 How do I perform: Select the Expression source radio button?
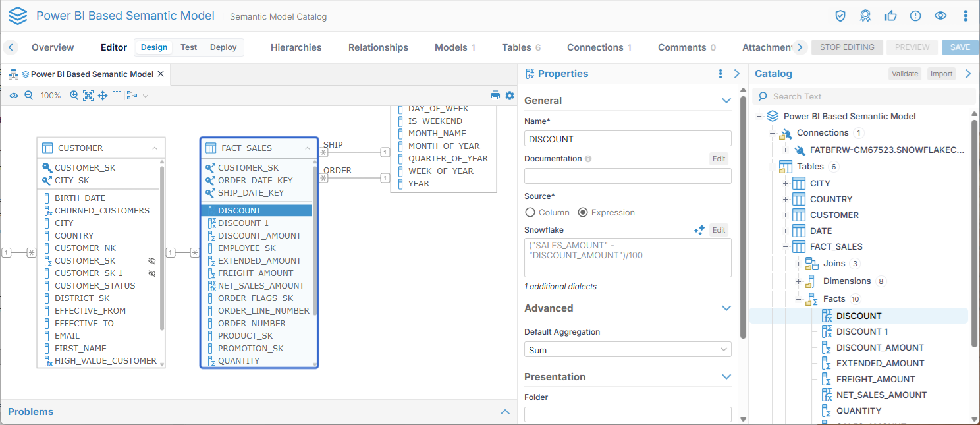[x=583, y=213]
